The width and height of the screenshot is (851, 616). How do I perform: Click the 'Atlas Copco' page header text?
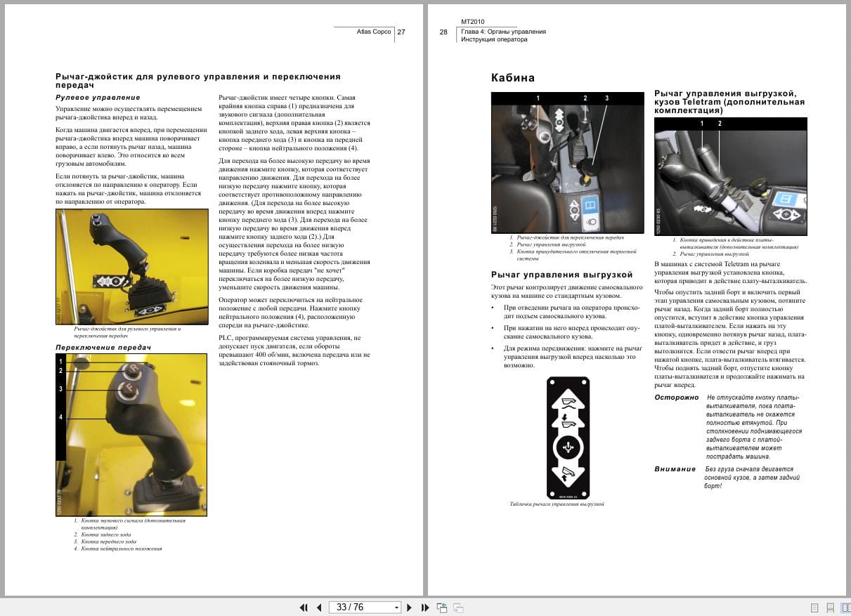[x=375, y=32]
